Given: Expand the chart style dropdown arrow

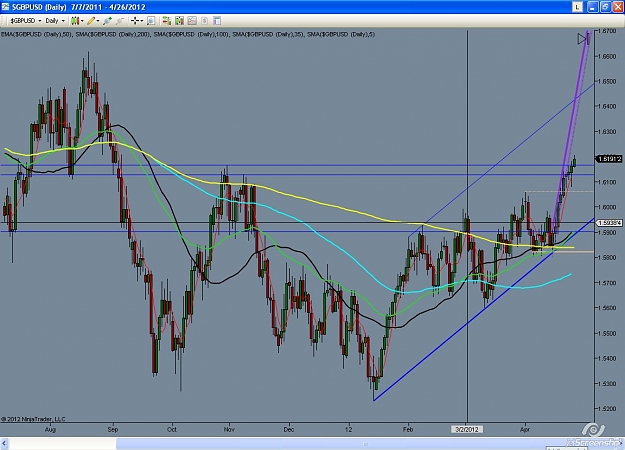Looking at the screenshot, I should [82, 21].
